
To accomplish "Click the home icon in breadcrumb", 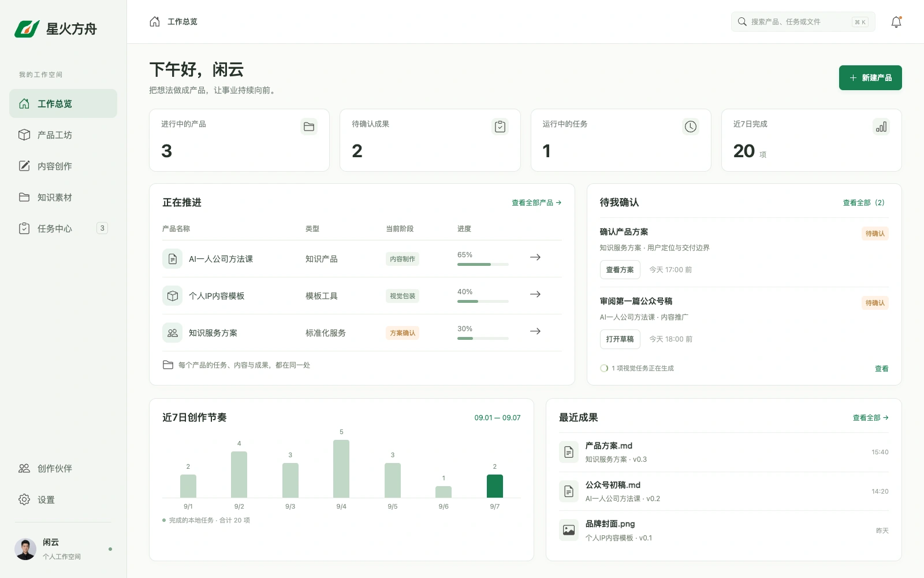I will (155, 21).
